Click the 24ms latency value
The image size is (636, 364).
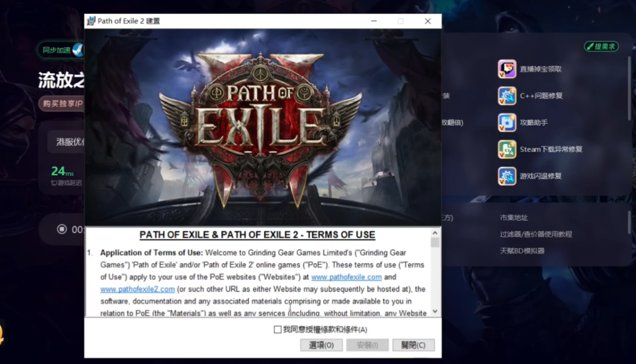coord(63,171)
